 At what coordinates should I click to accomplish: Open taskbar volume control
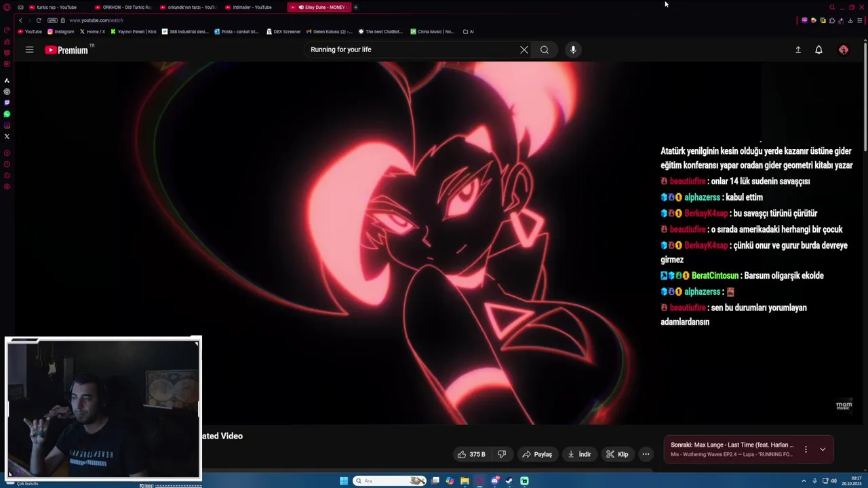833,481
